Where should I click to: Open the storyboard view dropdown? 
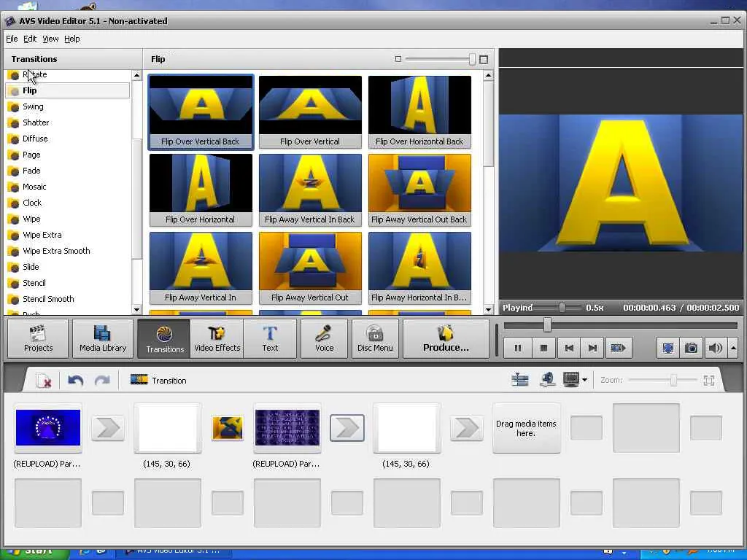click(x=585, y=380)
